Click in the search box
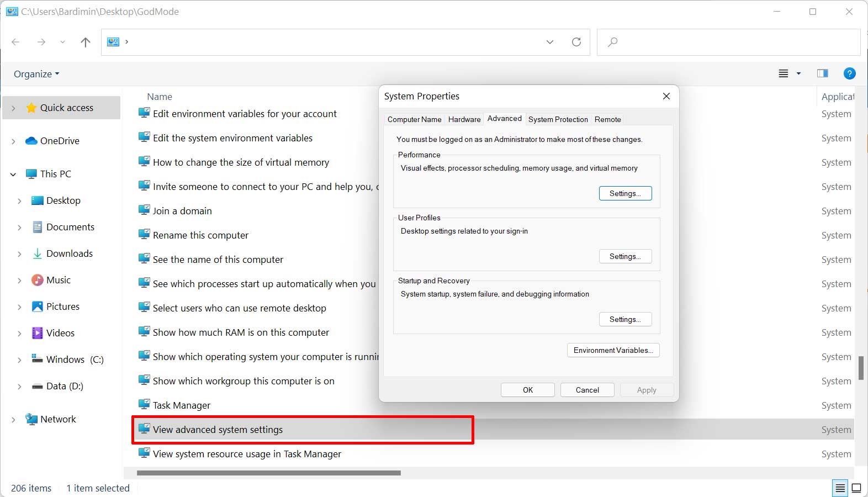 click(x=728, y=42)
